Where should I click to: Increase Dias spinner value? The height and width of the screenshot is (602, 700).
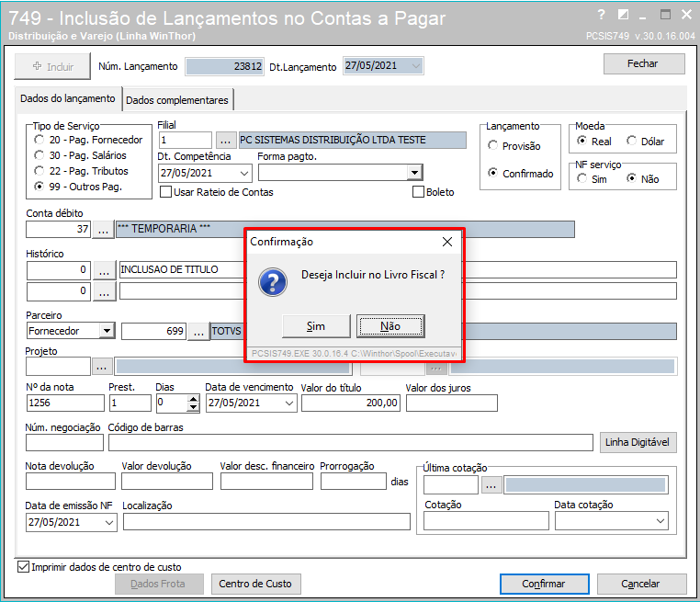(x=193, y=399)
